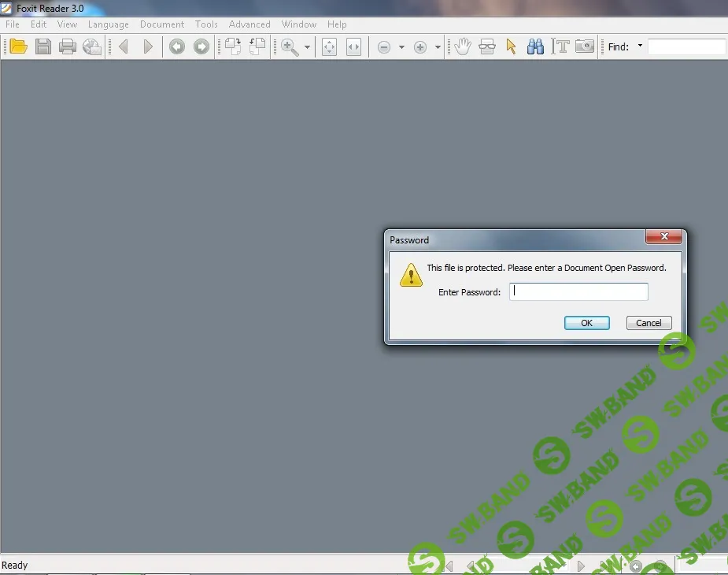
Task: Open the Document menu
Action: coord(162,24)
